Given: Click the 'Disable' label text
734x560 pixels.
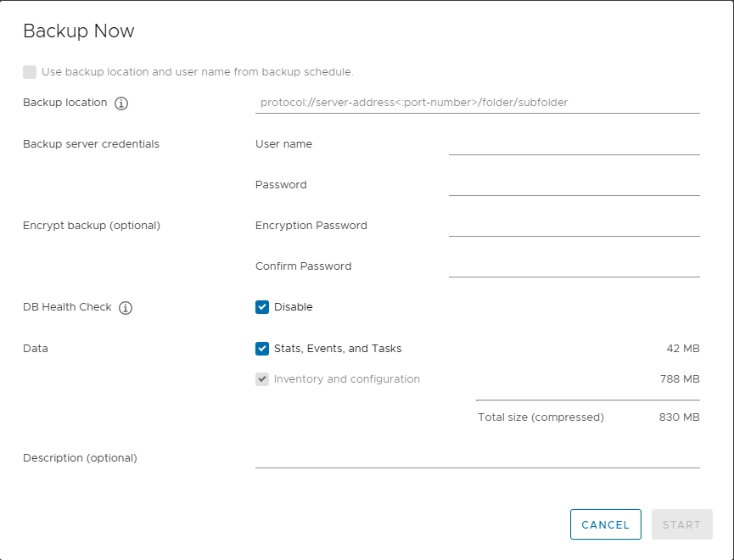Looking at the screenshot, I should coord(294,307).
